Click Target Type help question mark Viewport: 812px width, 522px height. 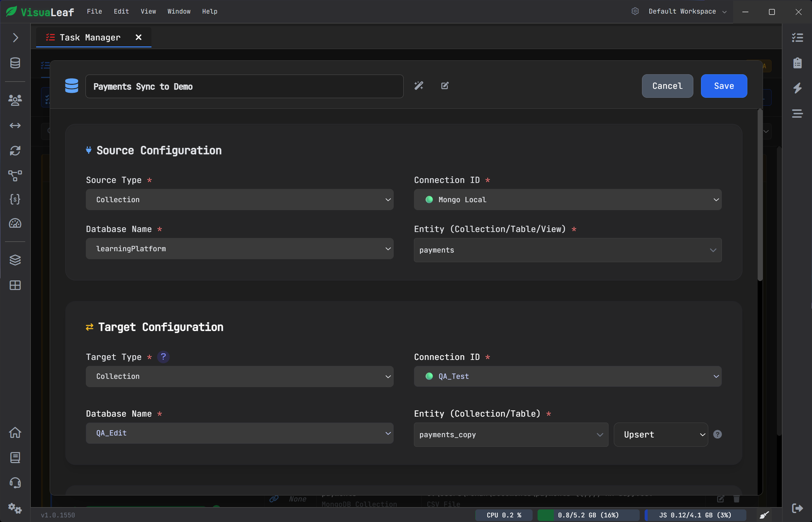[x=163, y=357]
